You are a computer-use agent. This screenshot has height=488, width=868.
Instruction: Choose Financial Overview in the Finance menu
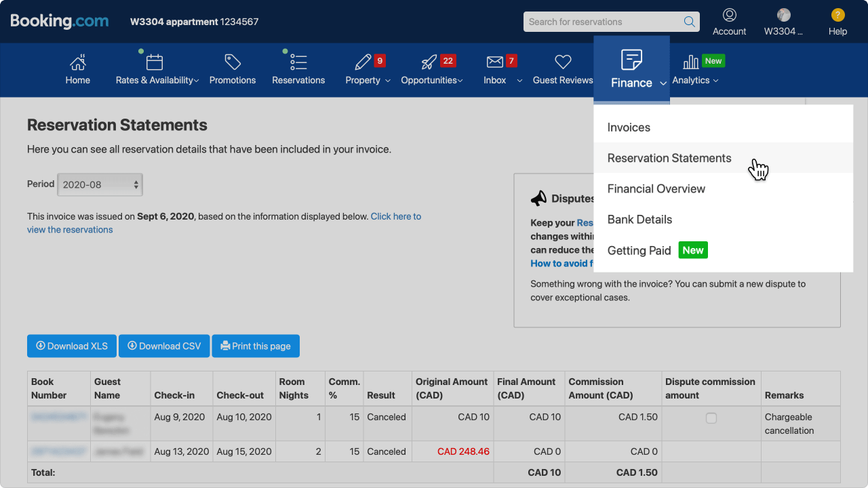656,188
